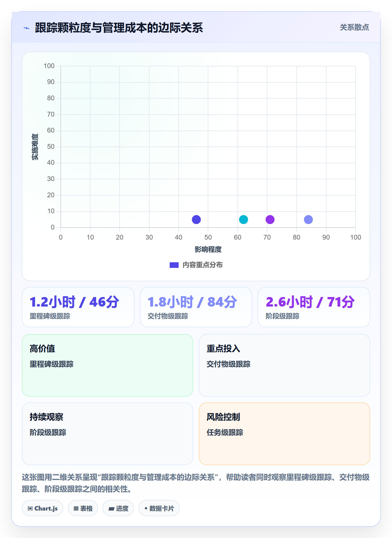Image resolution: width=392 pixels, height=538 pixels.
Task: Click the 实施难度 y-axis title
Action: pos(35,147)
